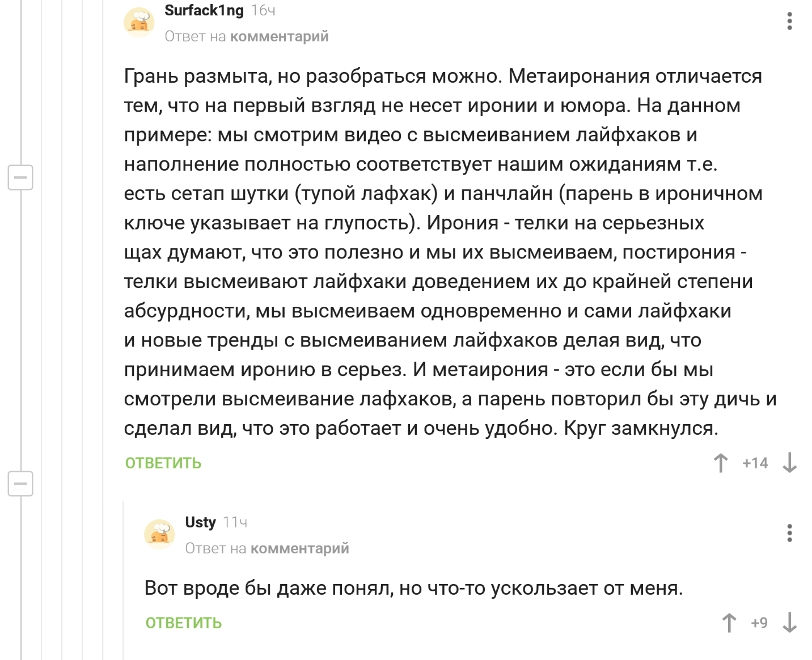The width and height of the screenshot is (812, 660).
Task: Reply to Surfack1ng's comment via ОТВЕТИТЬ
Action: pos(163,463)
